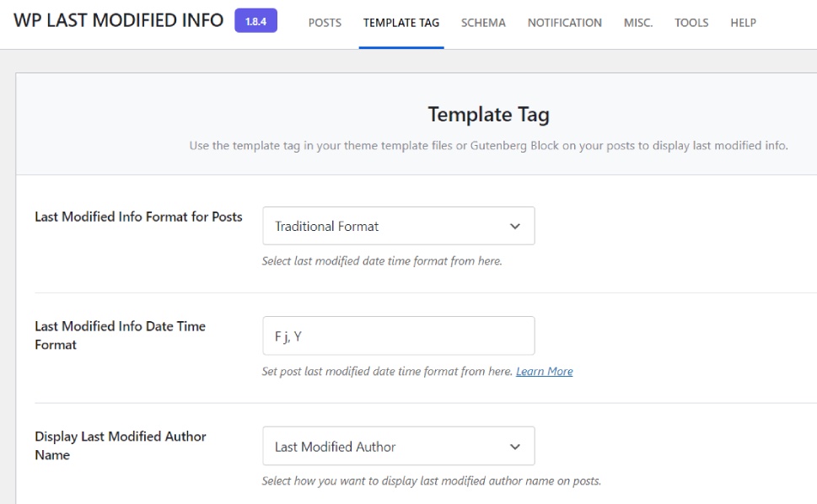The image size is (817, 504).
Task: Open the SCHEMA tab
Action: click(x=483, y=23)
